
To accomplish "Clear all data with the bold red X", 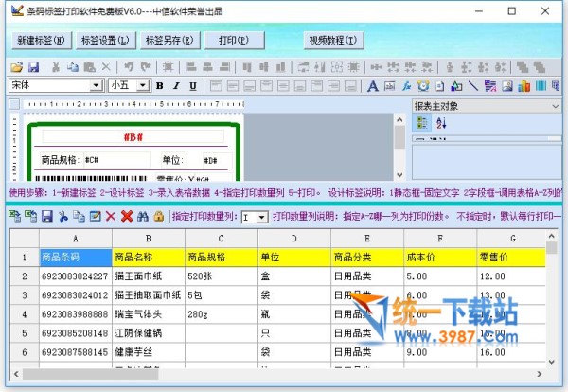I will click(127, 216).
